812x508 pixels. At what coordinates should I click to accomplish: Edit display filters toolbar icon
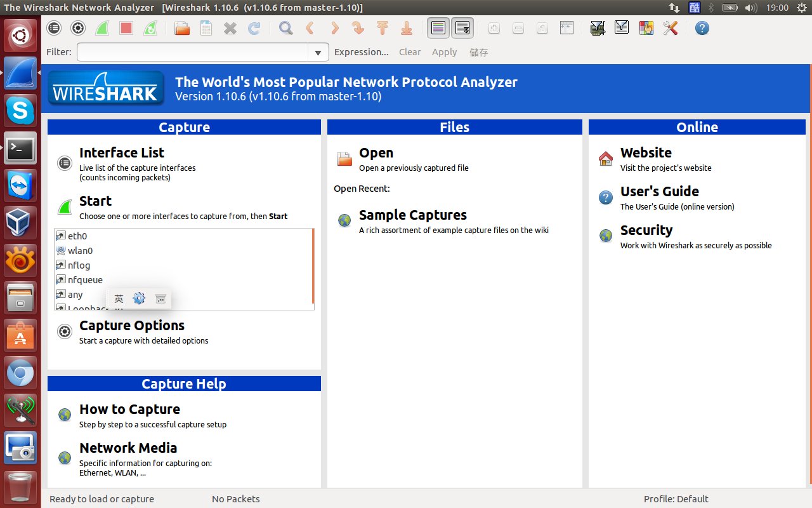click(x=622, y=28)
